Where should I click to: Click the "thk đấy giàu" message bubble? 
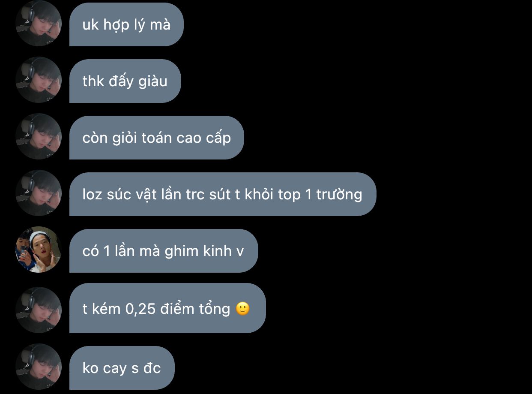[x=125, y=81]
